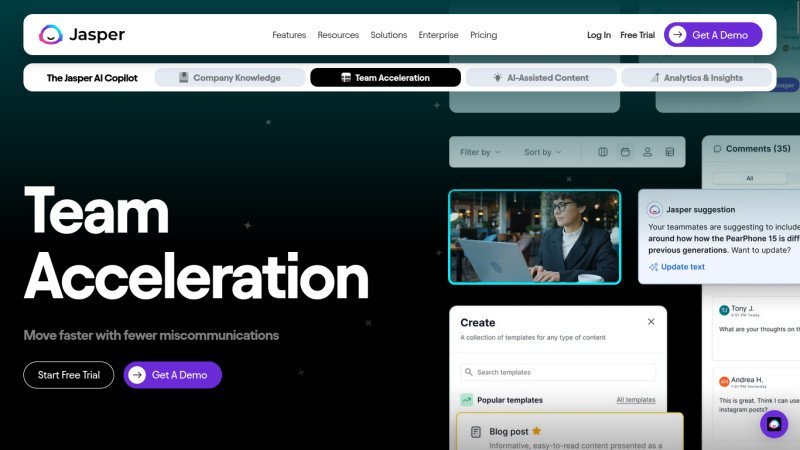Close the Create templates panel
This screenshot has width=800, height=450.
click(x=651, y=322)
